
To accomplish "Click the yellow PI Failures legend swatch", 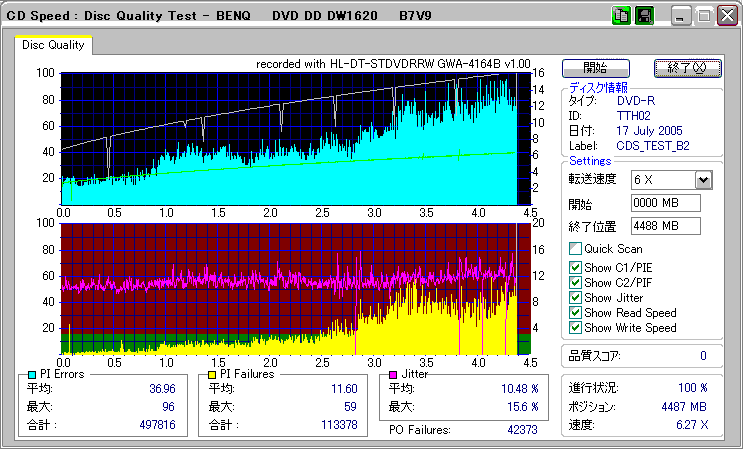I will (x=212, y=374).
